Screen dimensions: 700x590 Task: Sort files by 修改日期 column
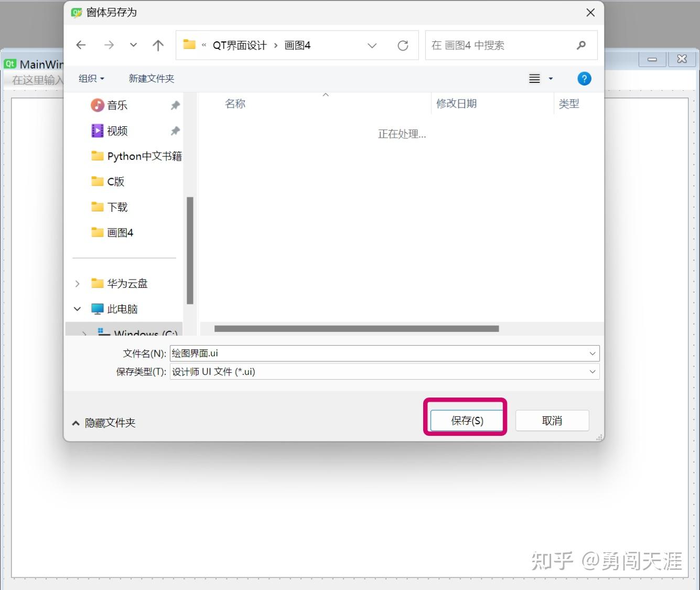tap(456, 103)
